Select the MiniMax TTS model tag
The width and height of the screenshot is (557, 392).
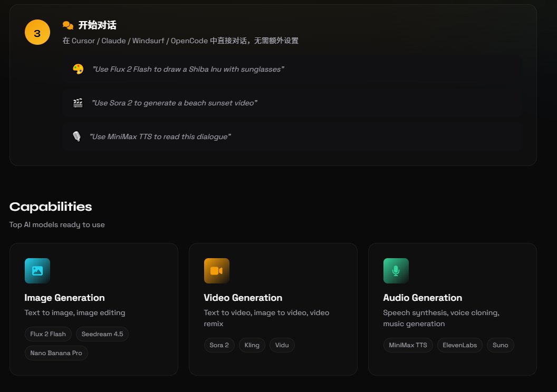coord(407,345)
